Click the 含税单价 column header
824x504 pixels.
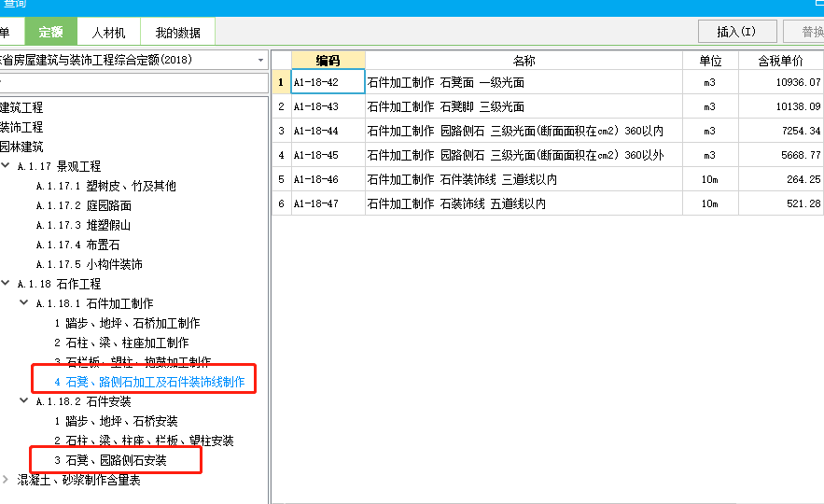click(781, 61)
